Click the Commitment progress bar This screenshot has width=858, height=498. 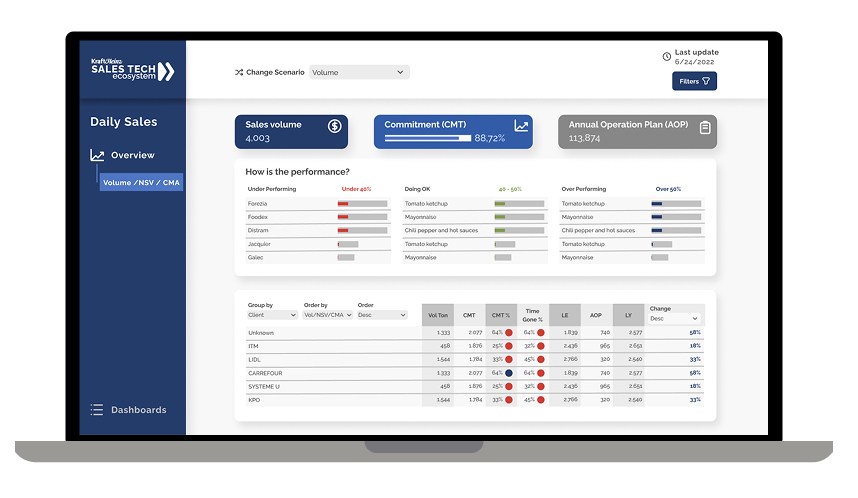(x=427, y=138)
